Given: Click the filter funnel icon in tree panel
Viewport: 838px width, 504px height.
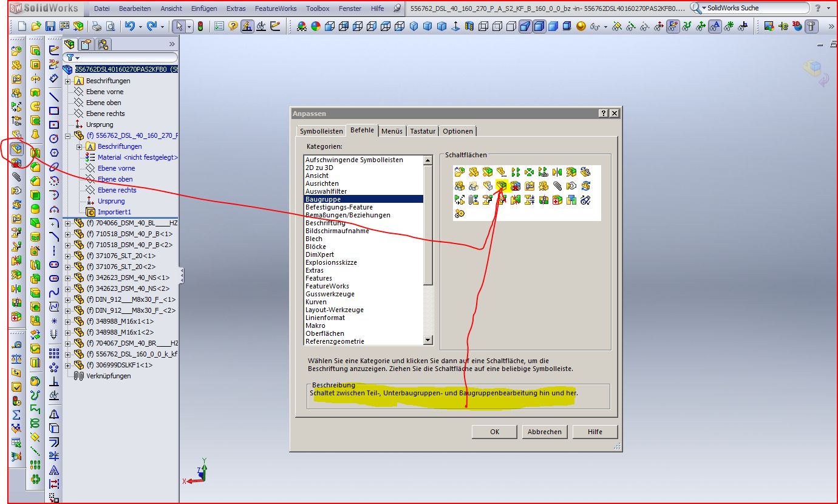Looking at the screenshot, I should pyautogui.click(x=70, y=58).
